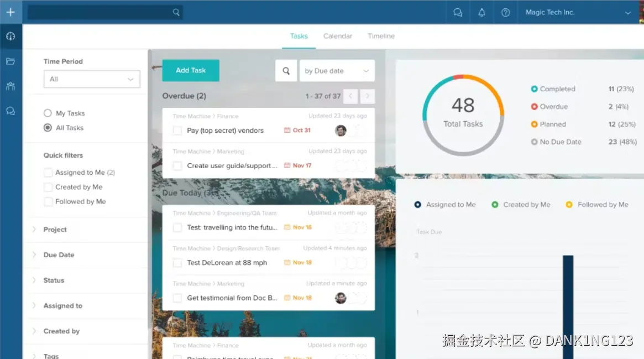Open the chat bubble icon in left sidebar
The height and width of the screenshot is (359, 644).
point(11,111)
